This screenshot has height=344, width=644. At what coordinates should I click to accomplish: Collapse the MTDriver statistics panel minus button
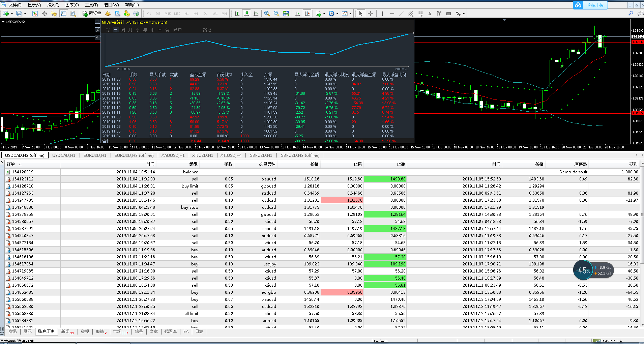tap(97, 22)
